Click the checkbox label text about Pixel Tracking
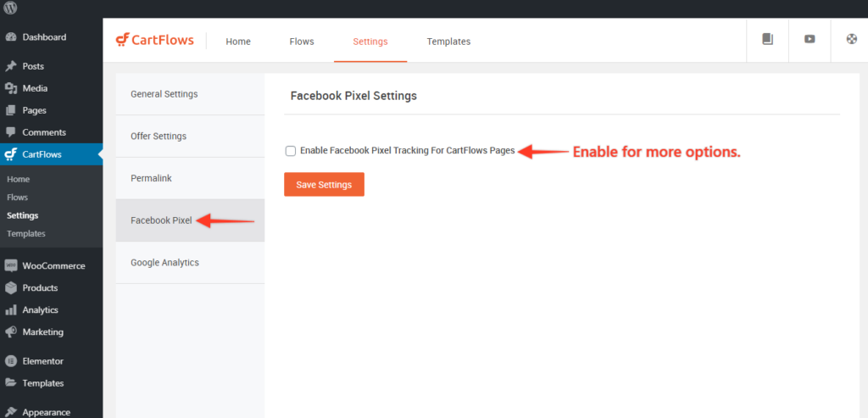The image size is (868, 418). (408, 151)
